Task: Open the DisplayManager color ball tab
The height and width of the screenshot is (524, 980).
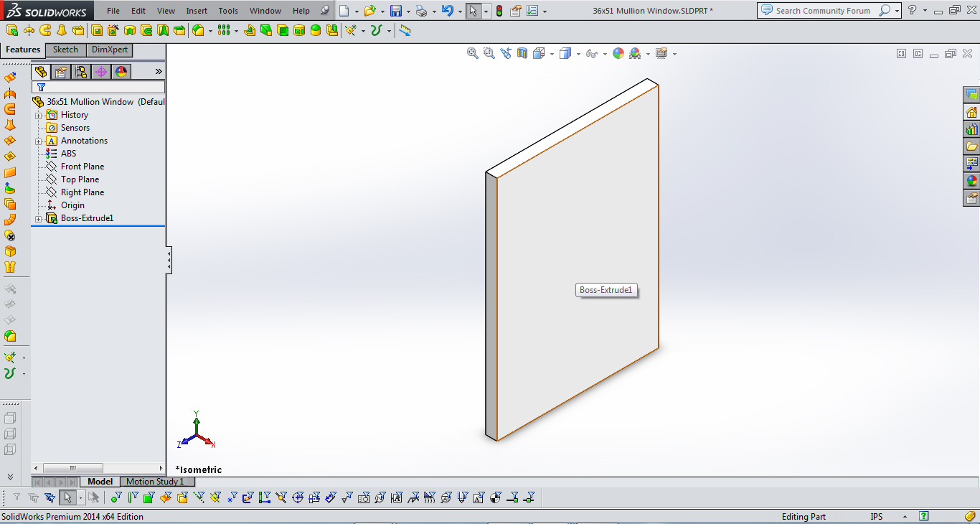Action: coord(121,72)
